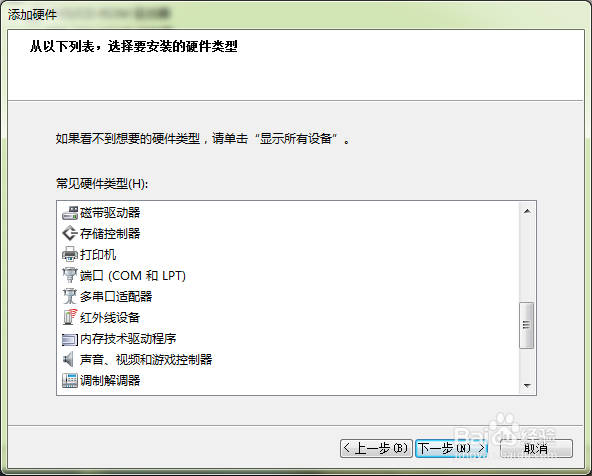Cancel the wizard with 取消 button

tap(536, 448)
